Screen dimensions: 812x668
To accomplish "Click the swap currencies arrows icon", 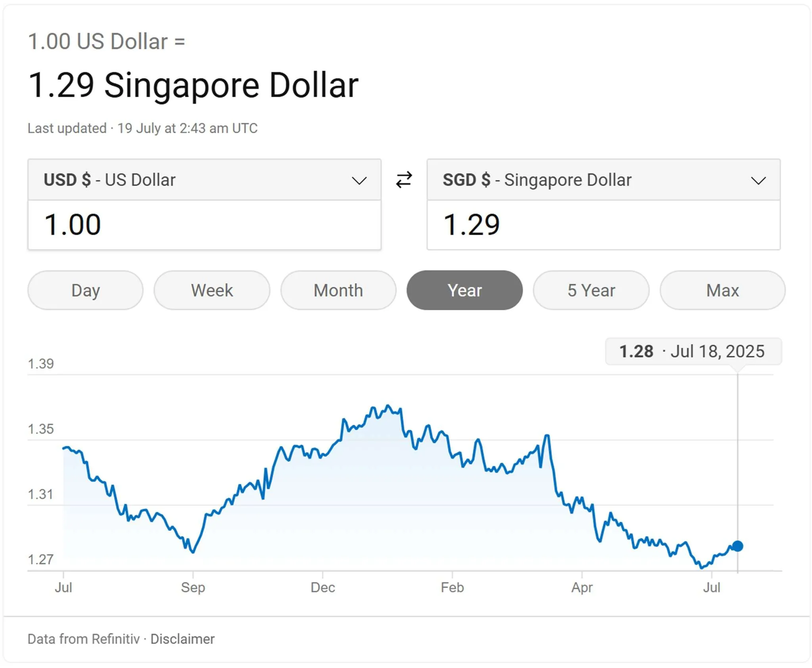I will click(x=404, y=180).
